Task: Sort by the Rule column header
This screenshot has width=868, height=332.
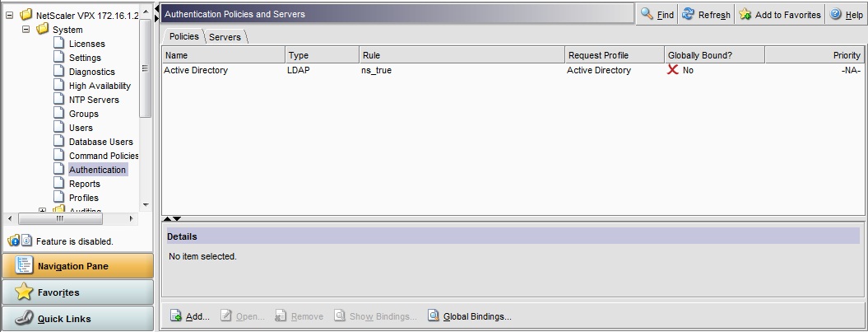Action: [462, 55]
